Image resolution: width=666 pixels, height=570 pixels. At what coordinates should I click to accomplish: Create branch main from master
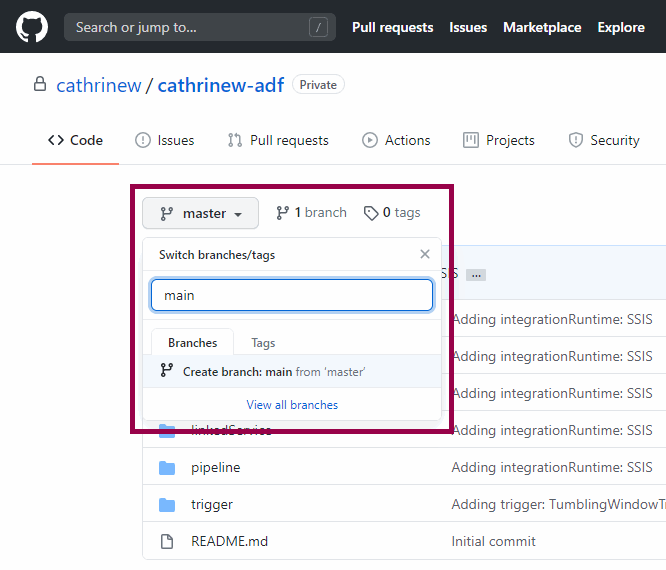coord(273,371)
